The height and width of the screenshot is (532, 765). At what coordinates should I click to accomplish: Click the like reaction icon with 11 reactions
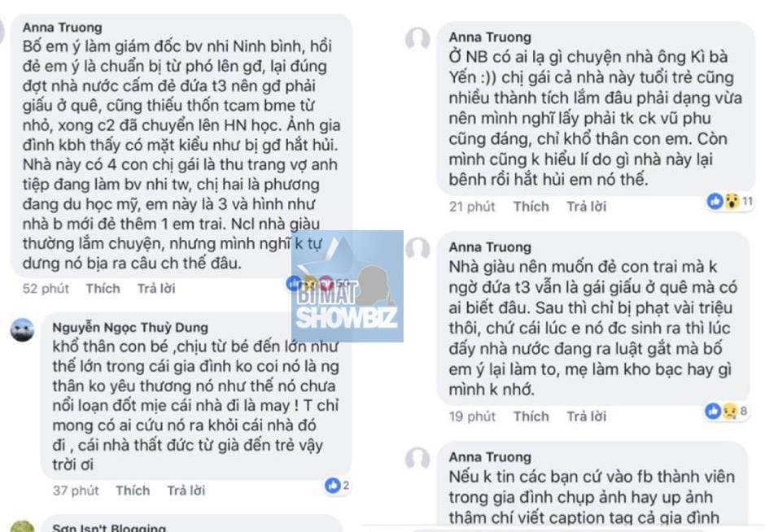click(715, 200)
